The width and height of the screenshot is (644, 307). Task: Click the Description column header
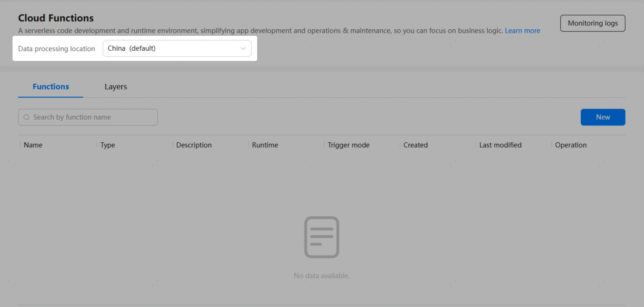point(194,145)
